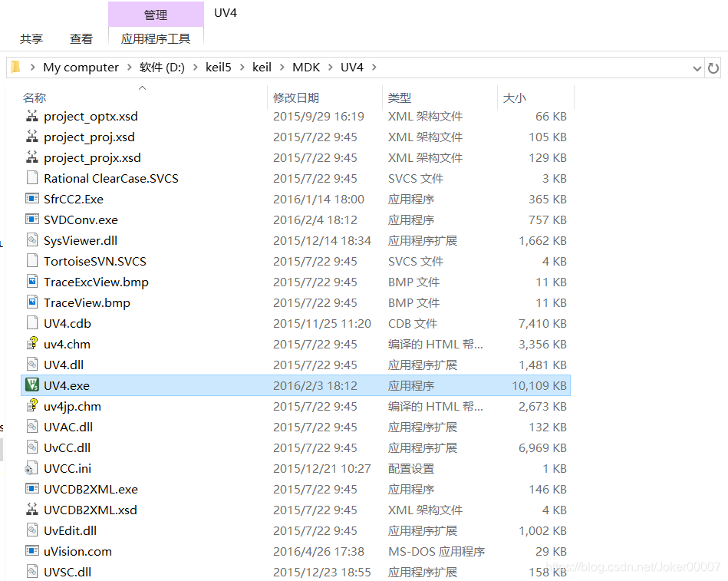Expand chevron after 软件 (D:) breadcrumb

(x=196, y=68)
